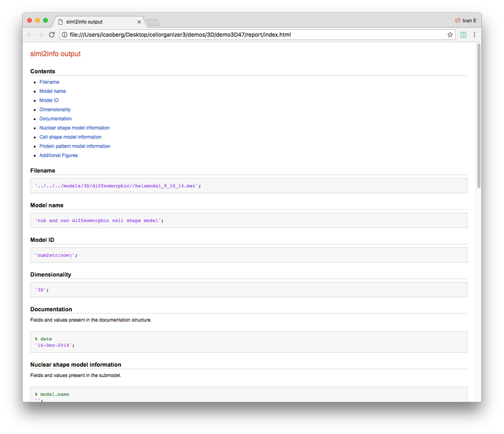Reload the page with the refresh icon

[x=51, y=34]
